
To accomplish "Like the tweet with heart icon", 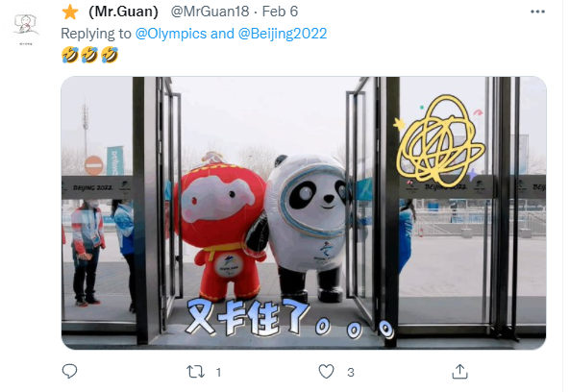I will [x=326, y=372].
